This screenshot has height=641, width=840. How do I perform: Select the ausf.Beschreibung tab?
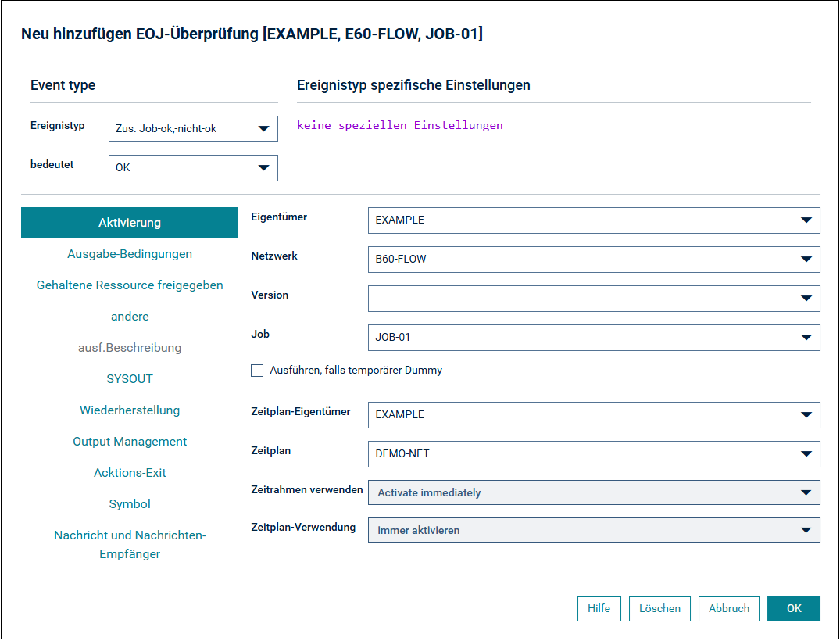(130, 348)
